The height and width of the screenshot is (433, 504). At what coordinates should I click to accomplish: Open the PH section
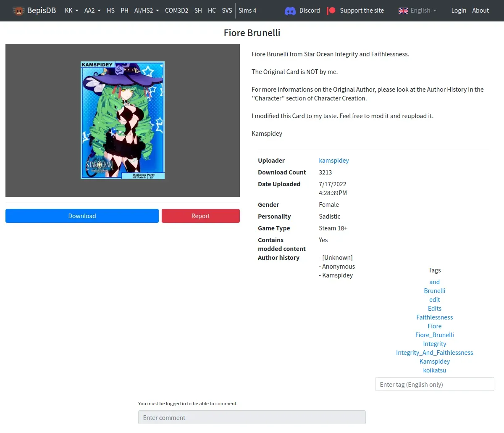[124, 11]
